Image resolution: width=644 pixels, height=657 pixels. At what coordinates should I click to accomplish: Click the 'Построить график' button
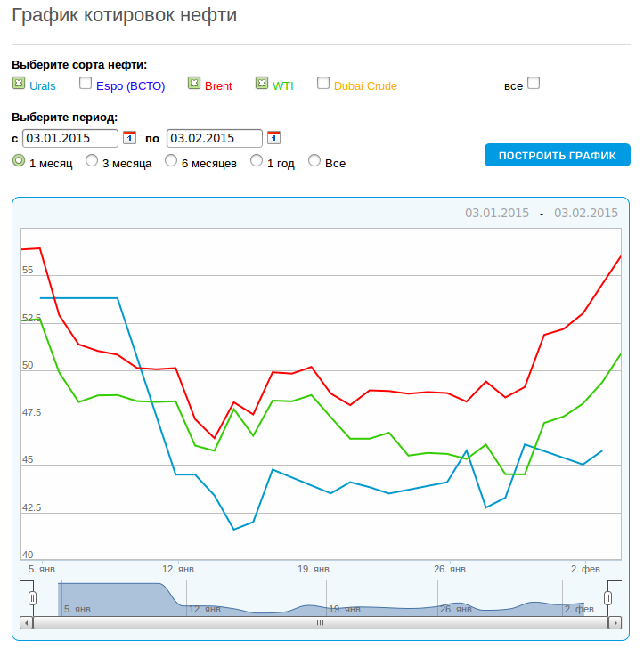pos(558,155)
